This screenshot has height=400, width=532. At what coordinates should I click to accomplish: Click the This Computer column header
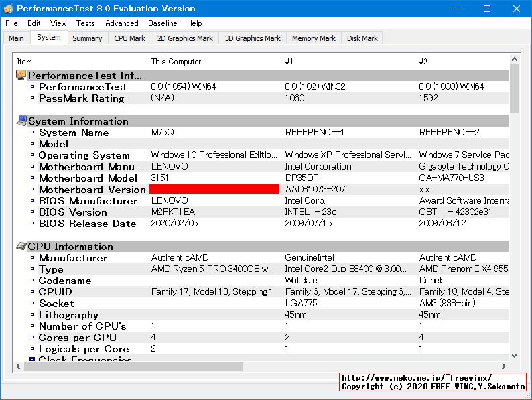(x=214, y=62)
